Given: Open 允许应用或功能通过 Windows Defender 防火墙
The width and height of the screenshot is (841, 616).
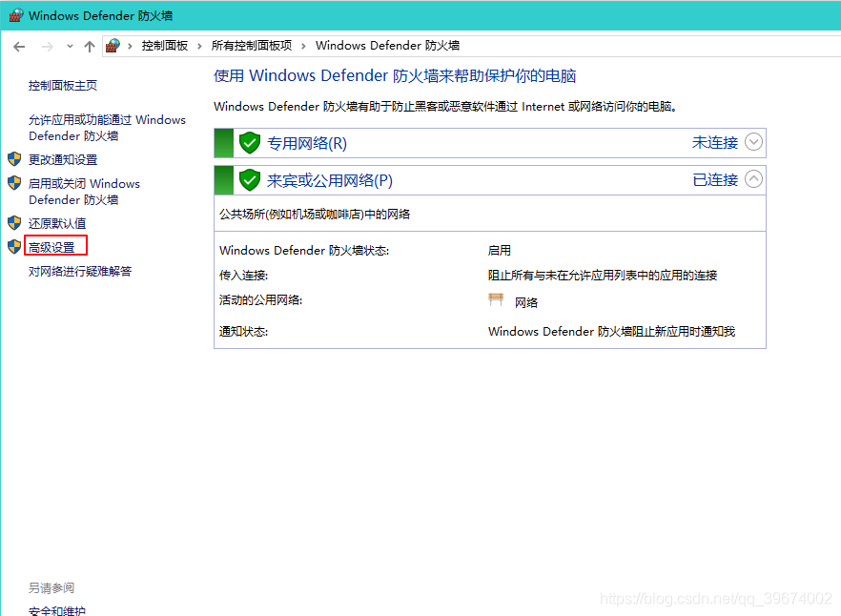Looking at the screenshot, I should point(107,128).
